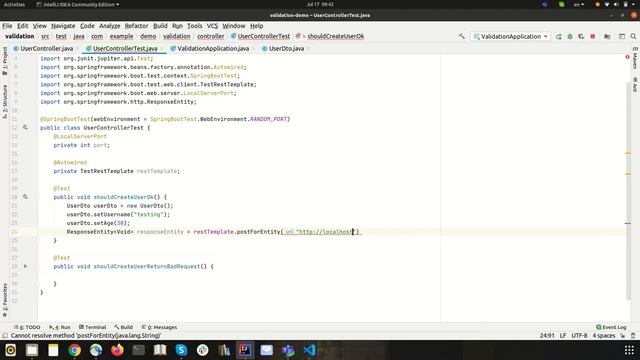Click the validation breadcrumb root
This screenshot has height=360, width=640.
(x=19, y=36)
